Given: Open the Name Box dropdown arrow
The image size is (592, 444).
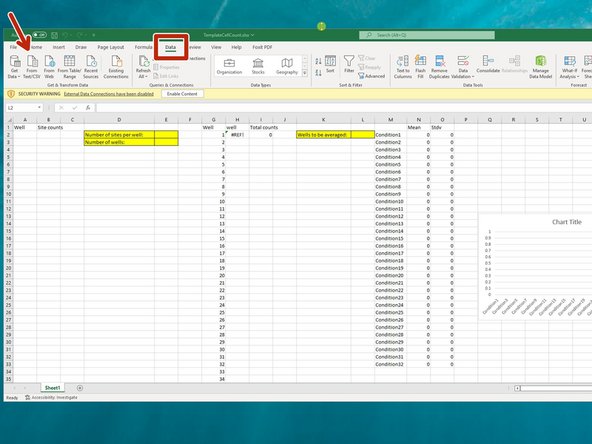Looking at the screenshot, I should tap(39, 108).
